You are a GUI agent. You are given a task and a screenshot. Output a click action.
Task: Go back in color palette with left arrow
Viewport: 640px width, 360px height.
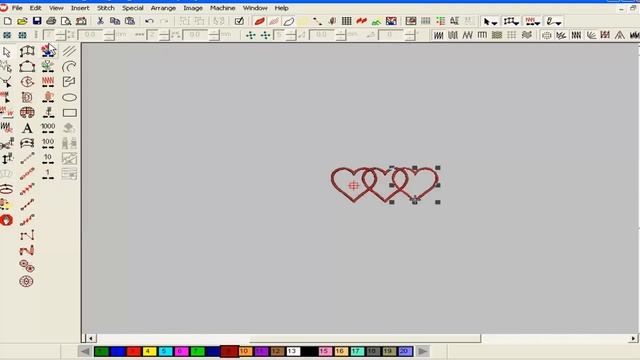click(85, 351)
